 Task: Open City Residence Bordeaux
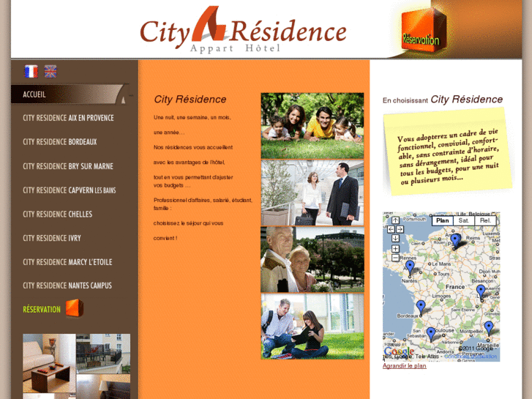click(60, 142)
